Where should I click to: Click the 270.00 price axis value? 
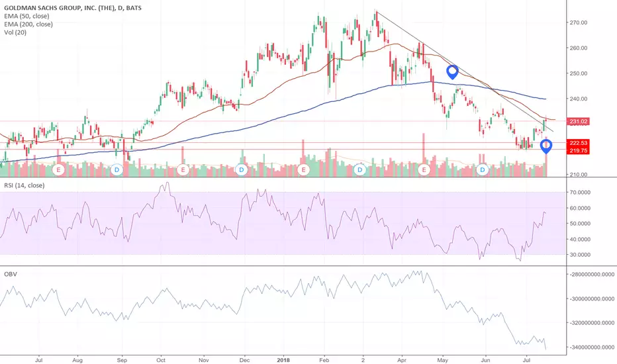[x=579, y=23]
